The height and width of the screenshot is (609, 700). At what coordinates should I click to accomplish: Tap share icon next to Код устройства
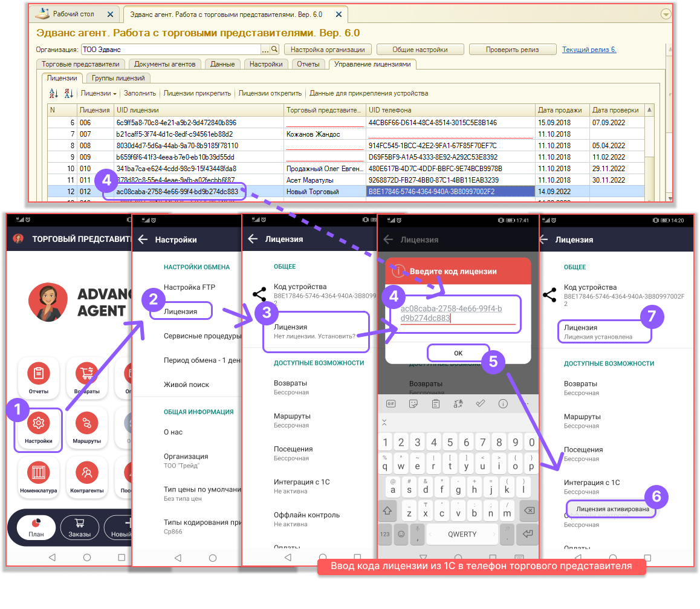click(259, 294)
